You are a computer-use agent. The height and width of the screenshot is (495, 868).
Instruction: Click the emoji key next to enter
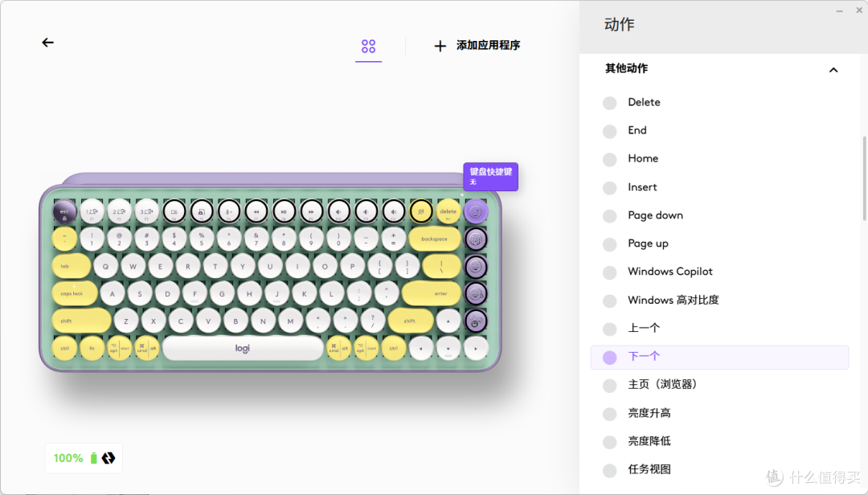pyautogui.click(x=476, y=293)
